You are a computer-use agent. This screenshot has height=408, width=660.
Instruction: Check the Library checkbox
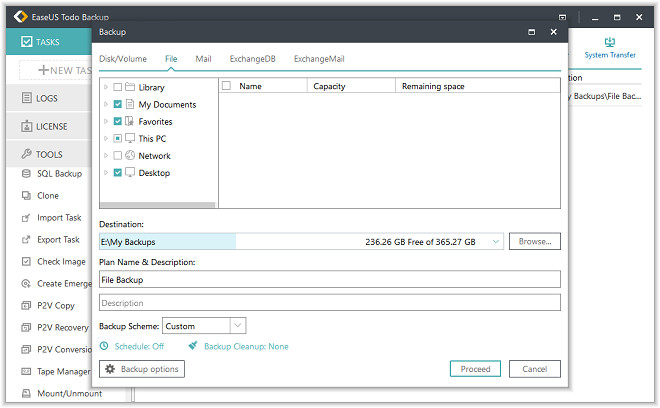(118, 87)
